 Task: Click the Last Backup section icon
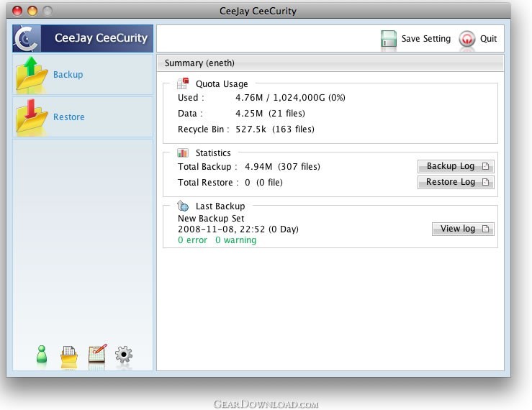point(183,206)
